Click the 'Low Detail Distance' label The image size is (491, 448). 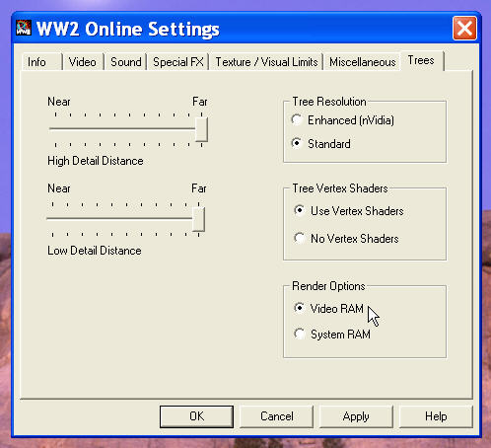[x=95, y=251]
